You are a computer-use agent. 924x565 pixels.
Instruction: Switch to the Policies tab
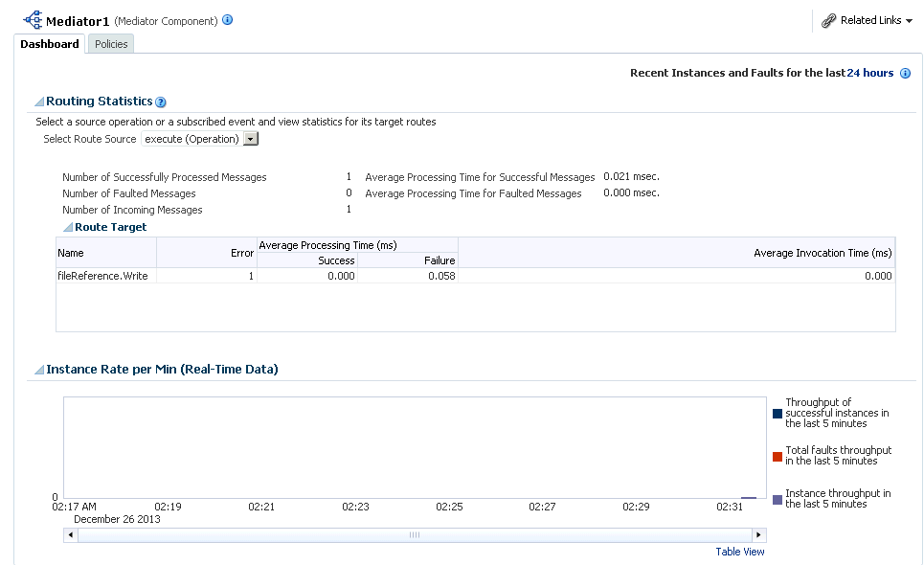pyautogui.click(x=111, y=44)
